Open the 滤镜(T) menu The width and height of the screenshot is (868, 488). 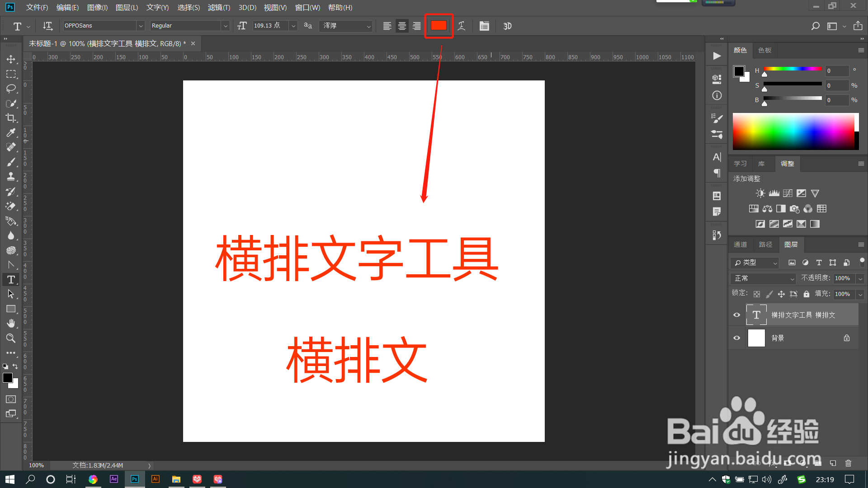(x=219, y=7)
